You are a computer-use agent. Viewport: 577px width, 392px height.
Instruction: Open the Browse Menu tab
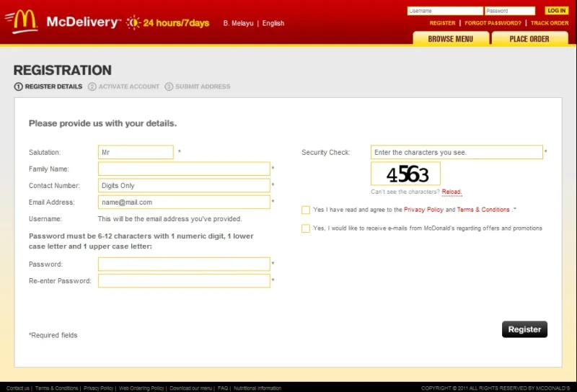[451, 39]
